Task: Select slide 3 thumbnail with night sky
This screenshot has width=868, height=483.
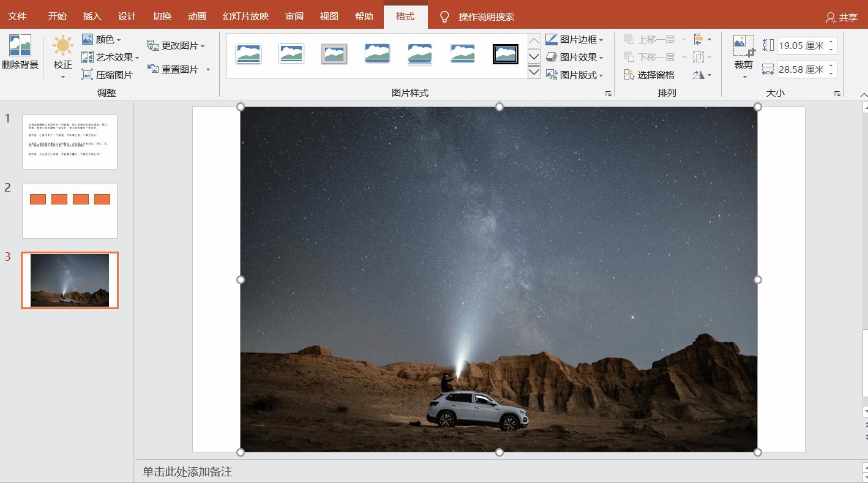Action: [x=70, y=280]
